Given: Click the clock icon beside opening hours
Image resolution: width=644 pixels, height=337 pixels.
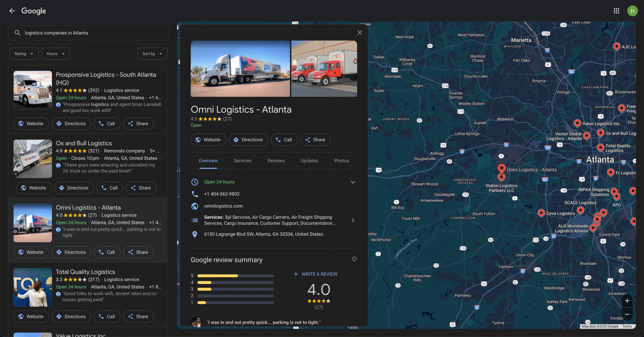Looking at the screenshot, I should coord(195,182).
